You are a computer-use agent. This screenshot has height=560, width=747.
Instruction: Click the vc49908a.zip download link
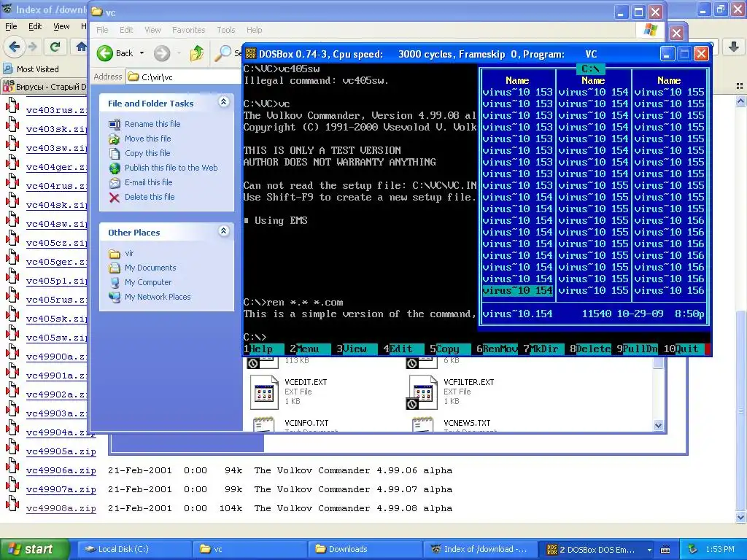[x=61, y=508]
